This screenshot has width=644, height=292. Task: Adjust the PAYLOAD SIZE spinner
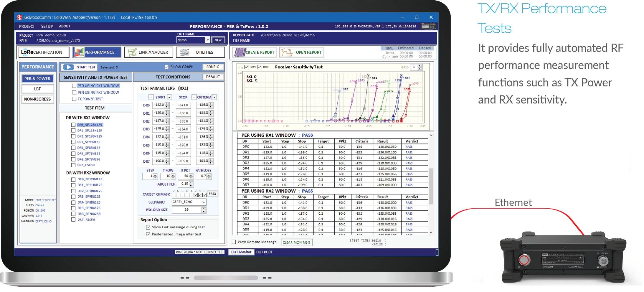(x=204, y=210)
